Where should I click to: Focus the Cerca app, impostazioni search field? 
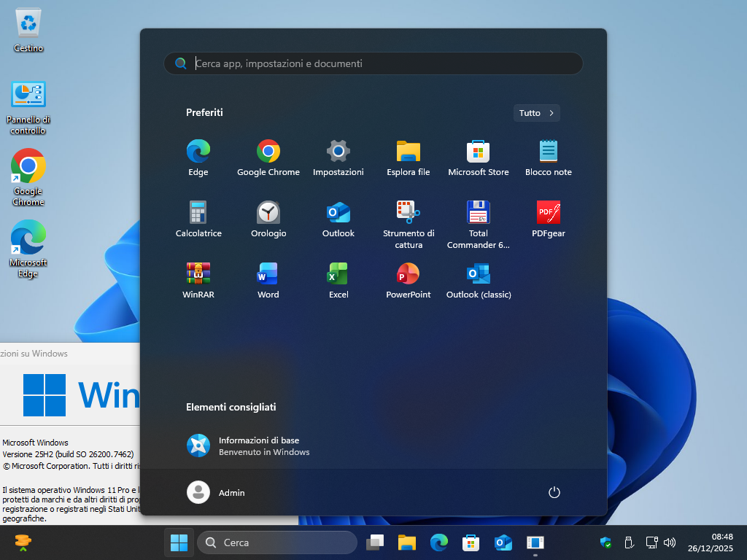[373, 63]
